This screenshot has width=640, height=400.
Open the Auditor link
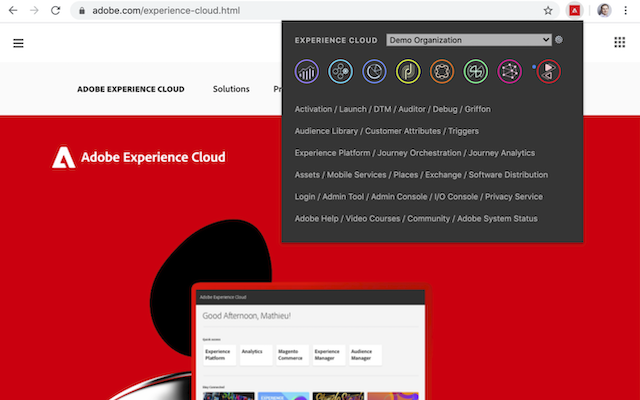coord(412,109)
